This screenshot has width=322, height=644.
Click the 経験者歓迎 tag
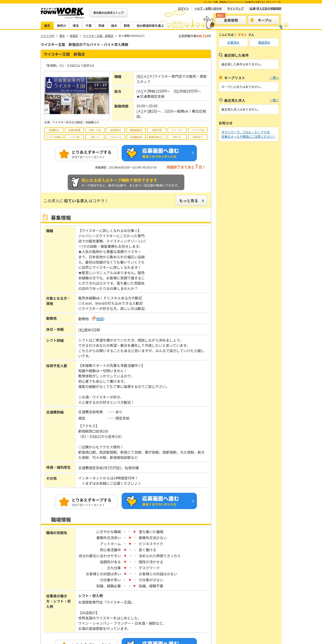(136, 130)
